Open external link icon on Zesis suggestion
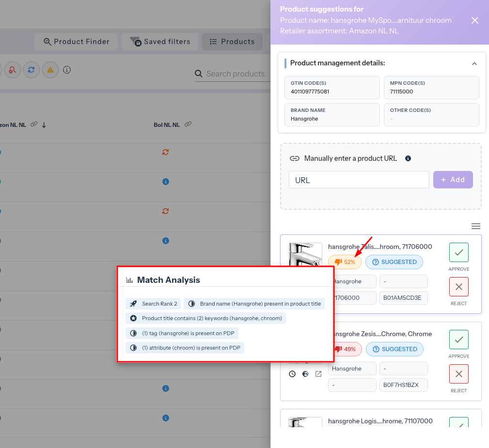The image size is (489, 448). (318, 374)
